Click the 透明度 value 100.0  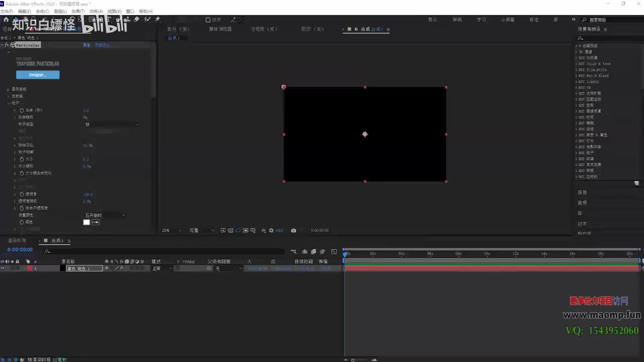tap(88, 194)
